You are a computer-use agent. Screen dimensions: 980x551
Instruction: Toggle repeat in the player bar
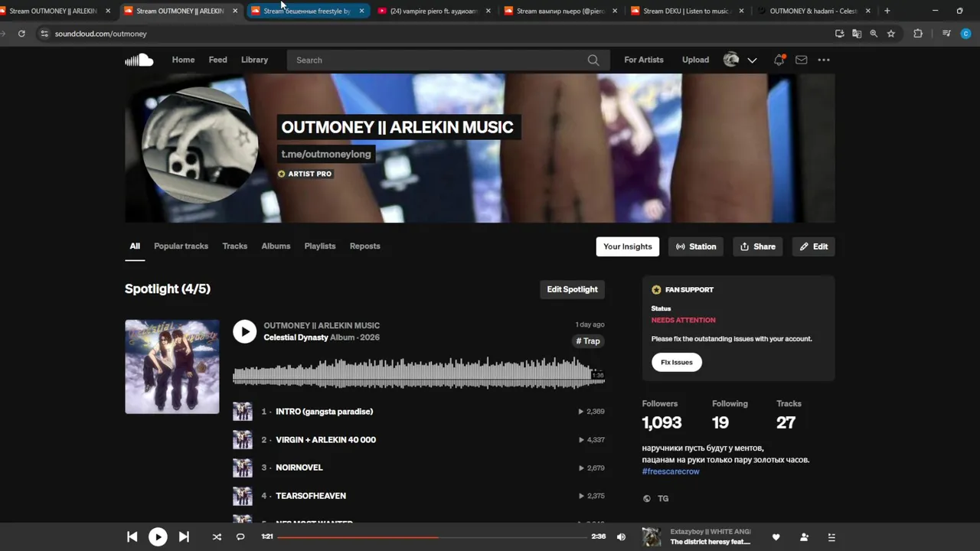[240, 537]
